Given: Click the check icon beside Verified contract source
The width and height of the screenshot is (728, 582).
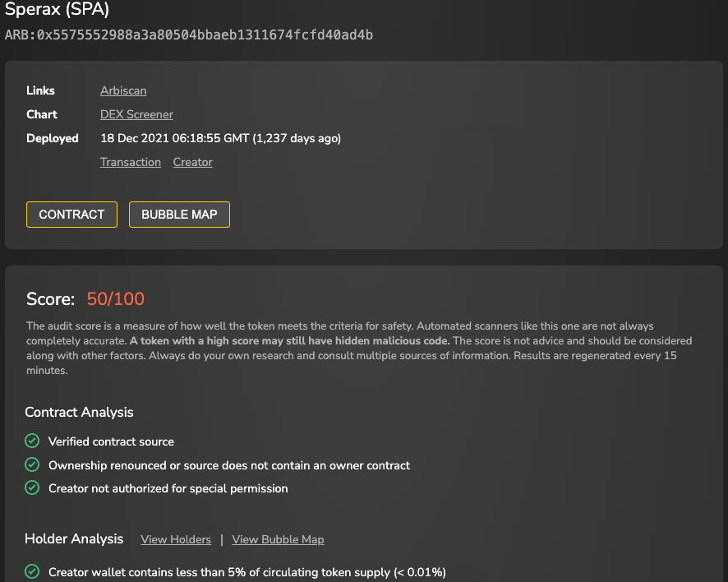Looking at the screenshot, I should 32,441.
